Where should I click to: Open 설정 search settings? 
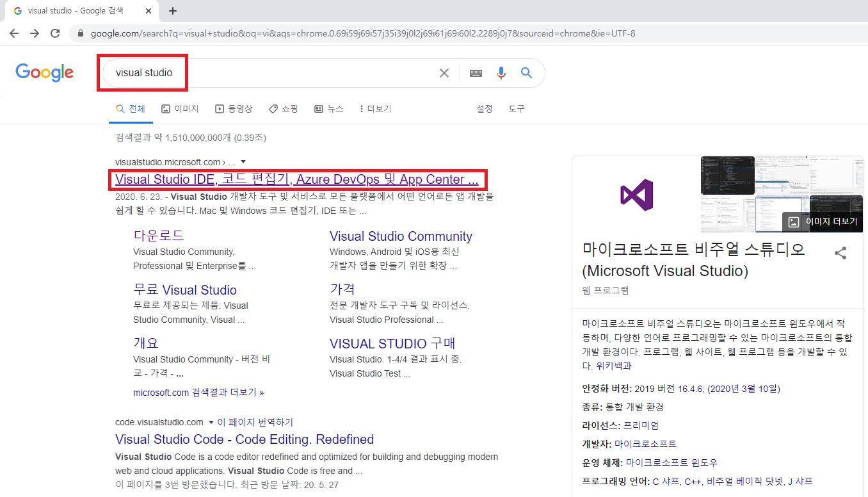coord(485,109)
